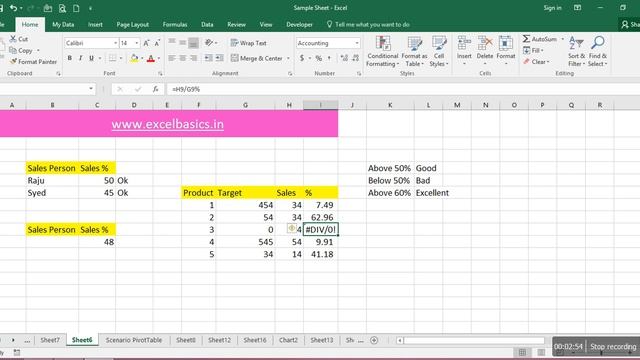Viewport: 640px width, 360px height.
Task: Click the Cut scissors icon
Action: (x=13, y=39)
